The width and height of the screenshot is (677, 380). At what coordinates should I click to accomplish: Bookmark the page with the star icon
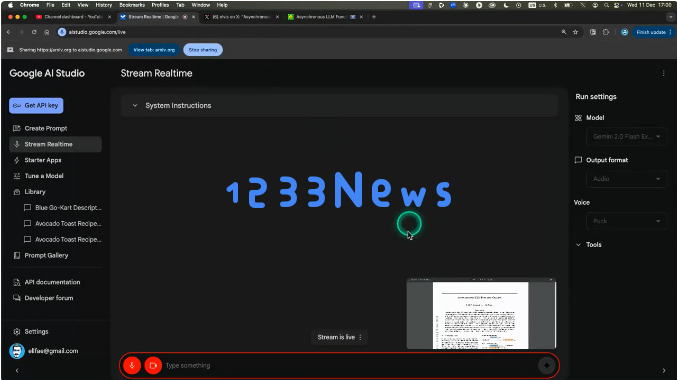(575, 32)
